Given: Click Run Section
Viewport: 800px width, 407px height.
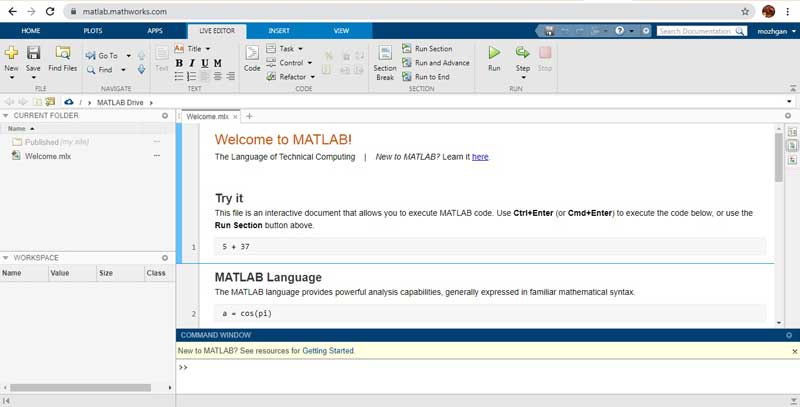Looking at the screenshot, I should pos(427,48).
